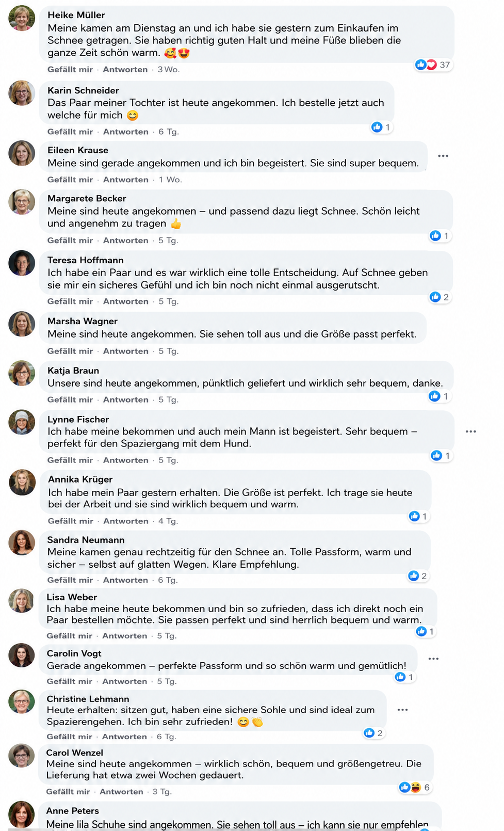Open the three-dot menu beside Carolin Vogt's comment
Screen dimensions: 504x831
434,659
